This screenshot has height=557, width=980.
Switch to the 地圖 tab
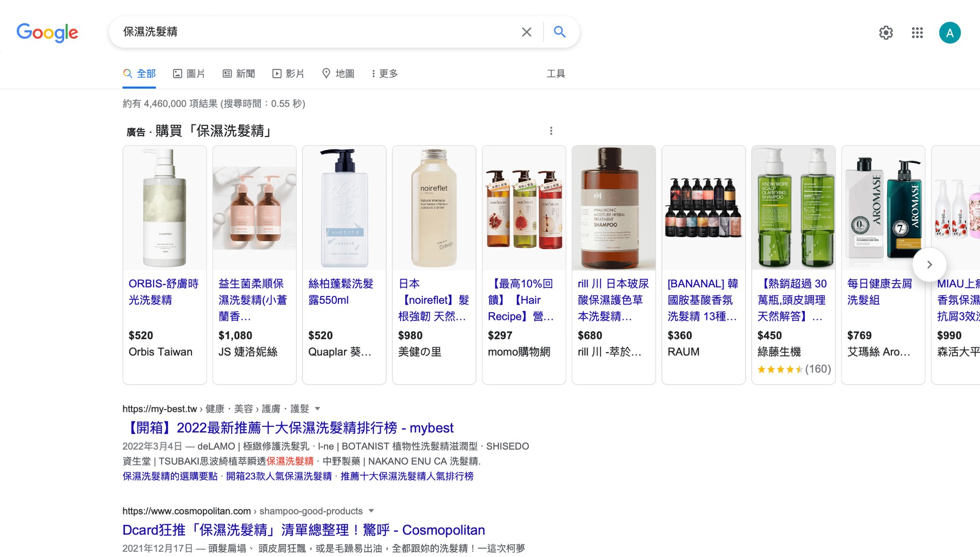tap(338, 74)
